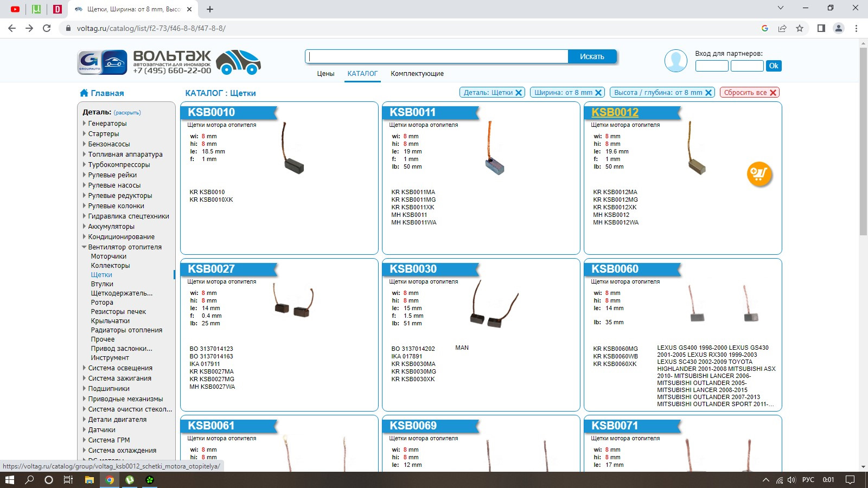
Task: Click the orange add-to-cart icon on KSB0012
Action: (x=759, y=174)
